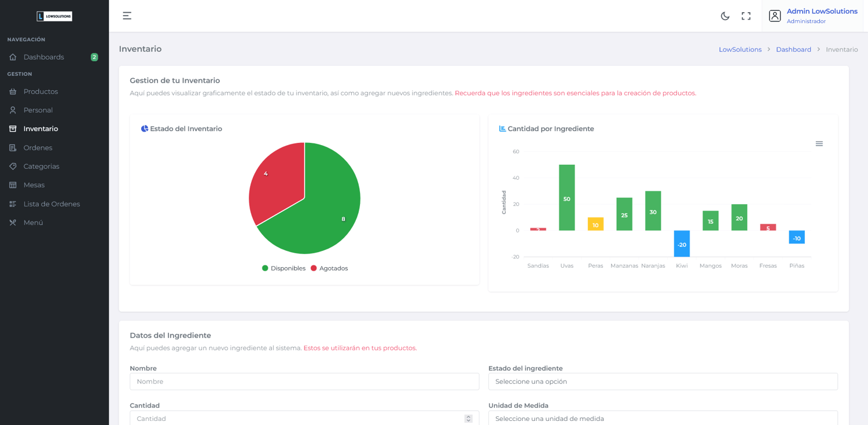Viewport: 868px width, 425px height.
Task: Click the Cantidad input field
Action: (x=304, y=418)
